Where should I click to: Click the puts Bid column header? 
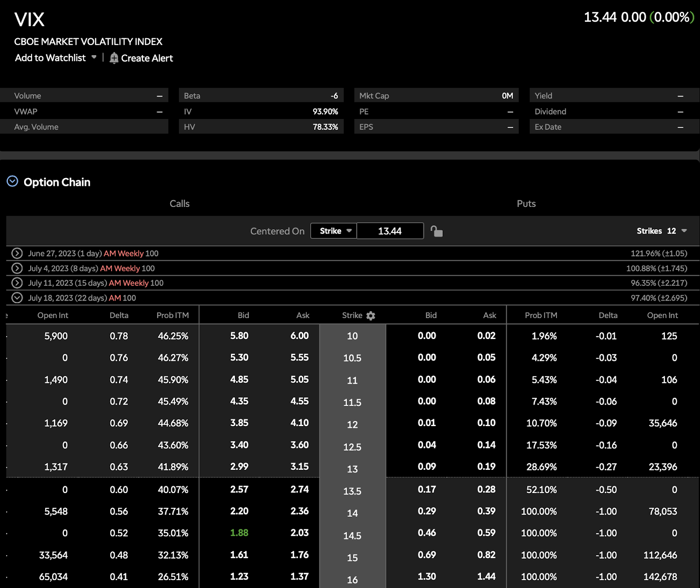(x=431, y=315)
